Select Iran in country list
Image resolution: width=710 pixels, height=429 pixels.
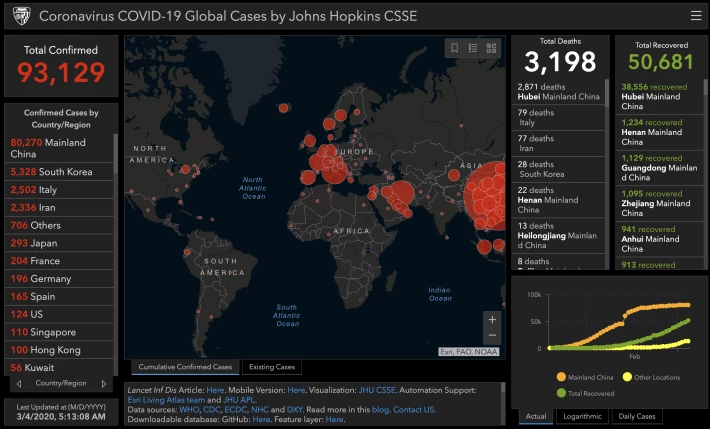coord(59,207)
